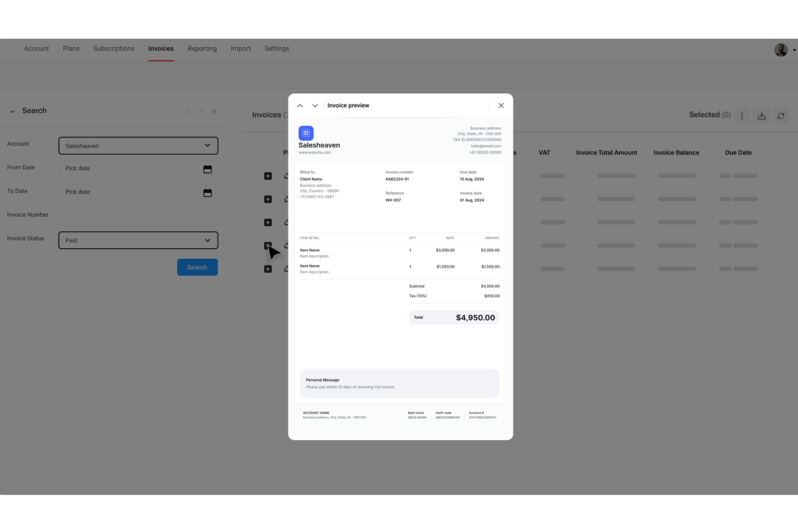Download invoices using the download icon
798x532 pixels.
(761, 115)
